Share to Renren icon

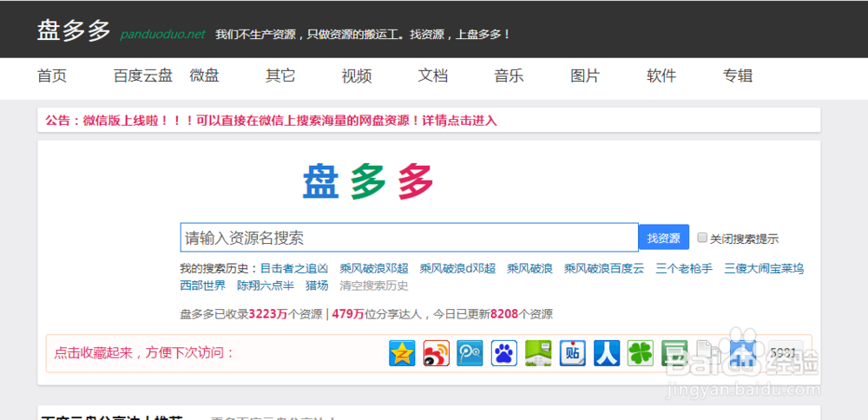click(607, 353)
